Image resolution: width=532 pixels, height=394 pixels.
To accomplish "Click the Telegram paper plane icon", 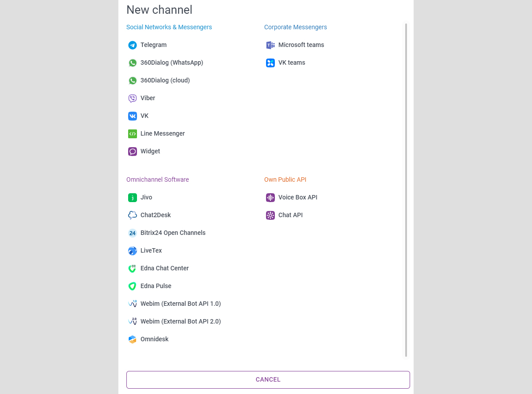I will (133, 45).
